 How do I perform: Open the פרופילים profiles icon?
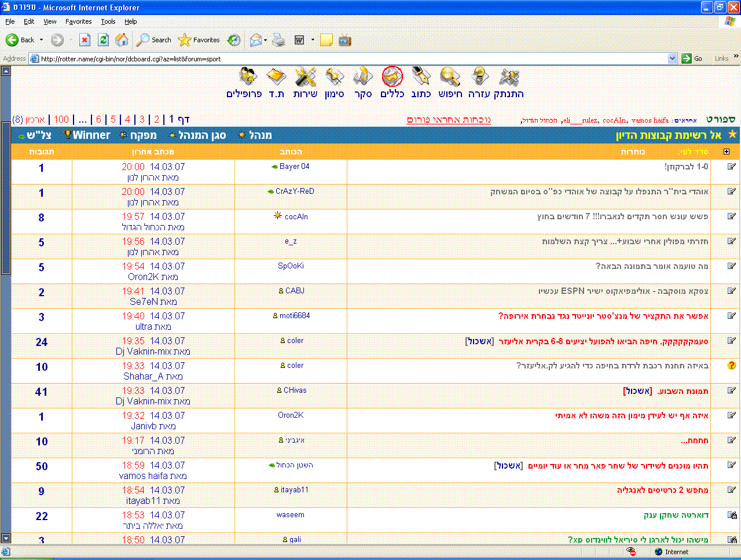click(248, 77)
